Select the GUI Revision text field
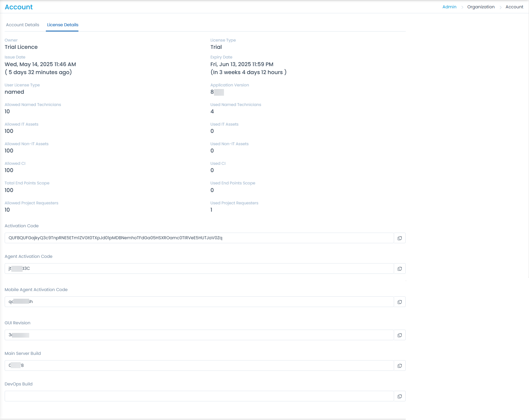Screen dimensions: 529x420 (x=199, y=335)
